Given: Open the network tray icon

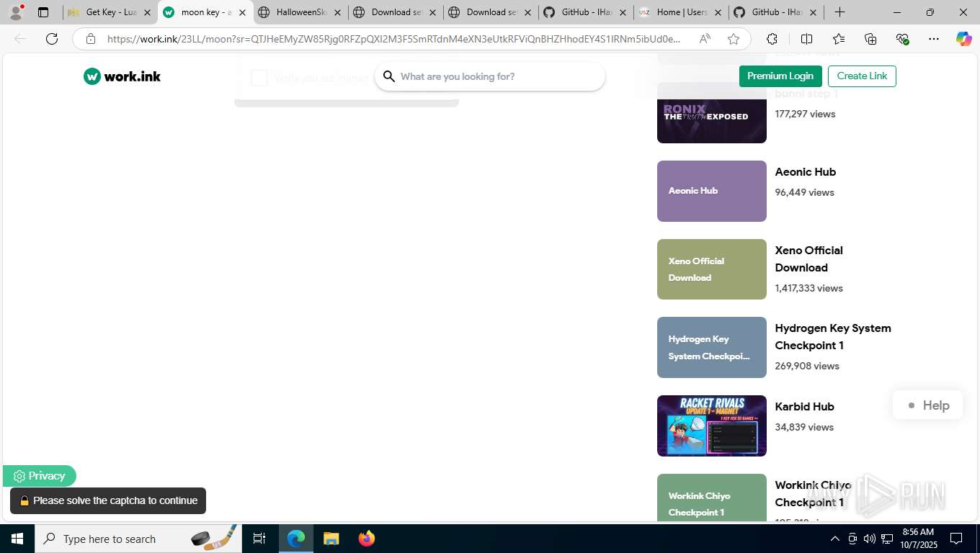Looking at the screenshot, I should 887,539.
